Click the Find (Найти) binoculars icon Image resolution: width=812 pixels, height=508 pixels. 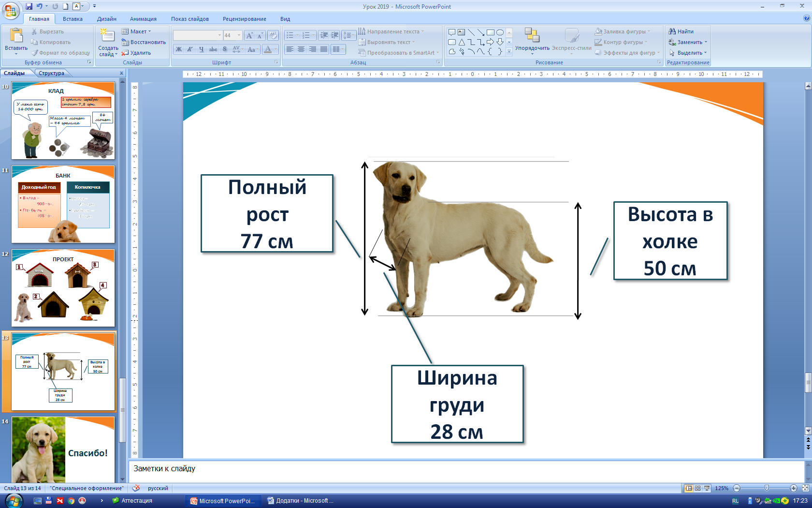(672, 31)
